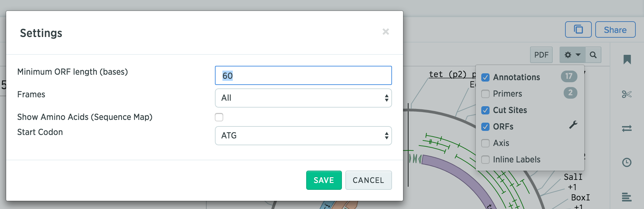The image size is (644, 209).
Task: Open ORF settings via wrench icon
Action: click(573, 125)
